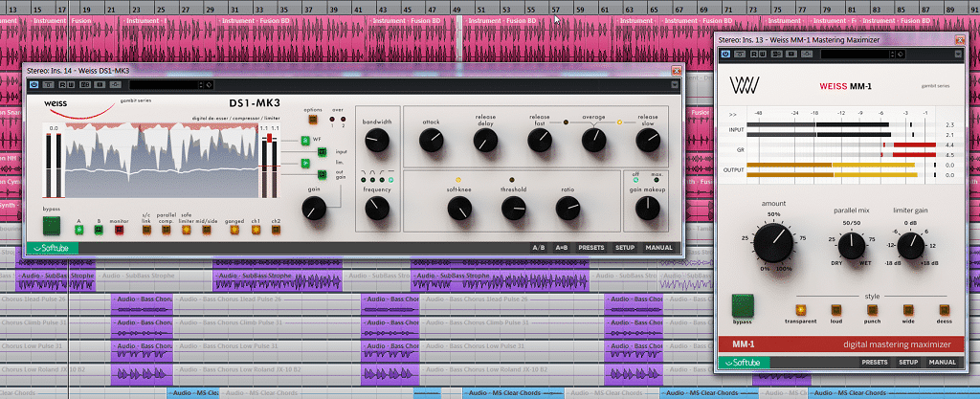Open the options button on DS1-MK3
The image size is (980, 399).
point(313,120)
